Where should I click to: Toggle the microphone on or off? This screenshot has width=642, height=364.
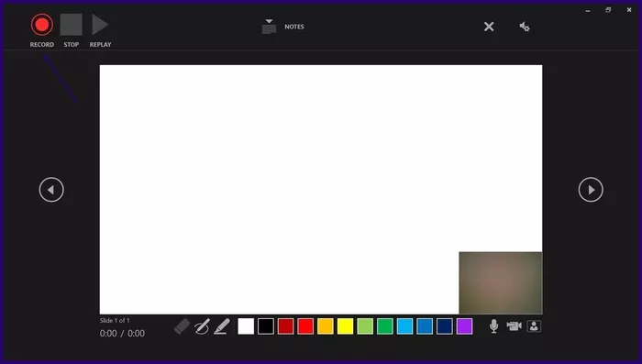(x=493, y=325)
